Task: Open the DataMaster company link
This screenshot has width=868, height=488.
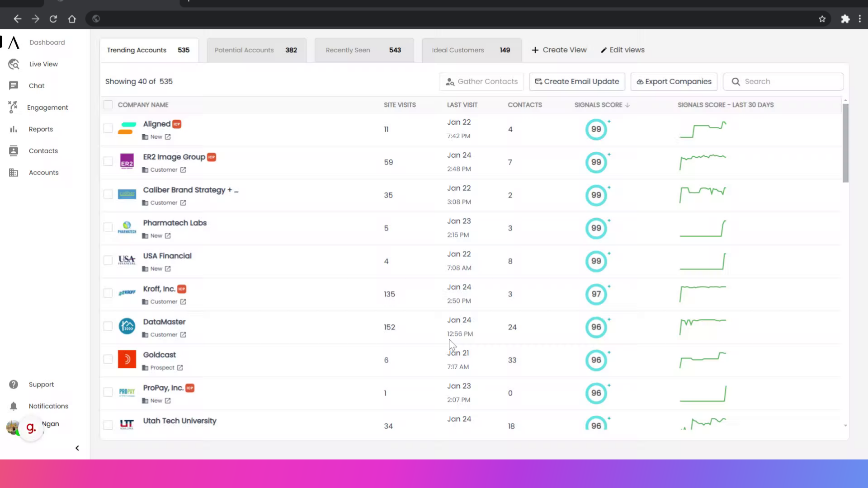Action: (x=164, y=322)
